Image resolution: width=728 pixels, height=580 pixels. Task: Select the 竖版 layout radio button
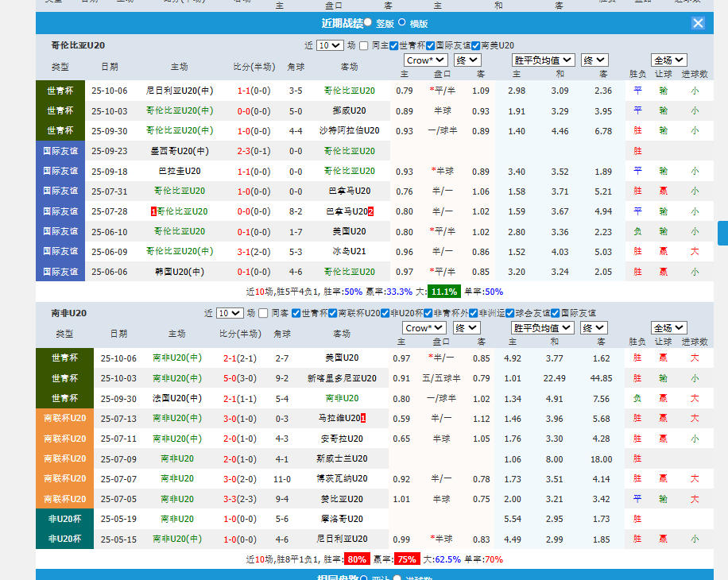368,23
